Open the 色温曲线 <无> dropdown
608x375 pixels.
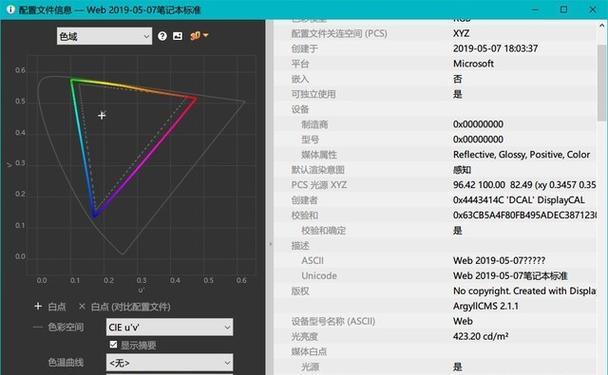[x=169, y=363]
